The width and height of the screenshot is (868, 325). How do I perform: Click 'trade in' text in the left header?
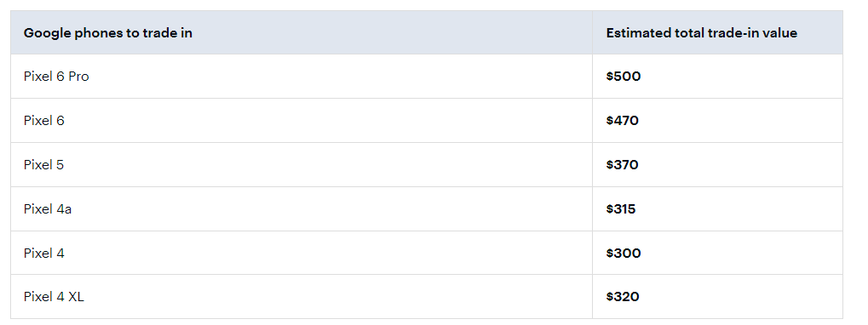click(168, 32)
